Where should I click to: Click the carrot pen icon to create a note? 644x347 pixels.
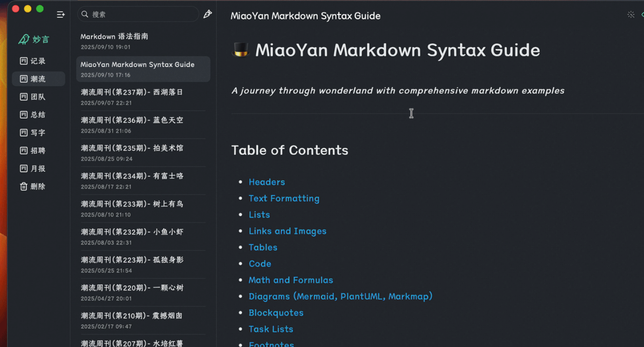(208, 14)
